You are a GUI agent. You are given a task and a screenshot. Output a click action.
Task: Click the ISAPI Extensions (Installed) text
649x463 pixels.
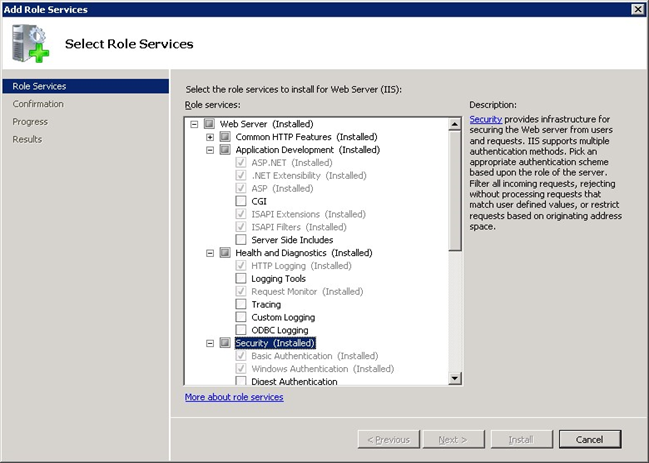point(308,214)
